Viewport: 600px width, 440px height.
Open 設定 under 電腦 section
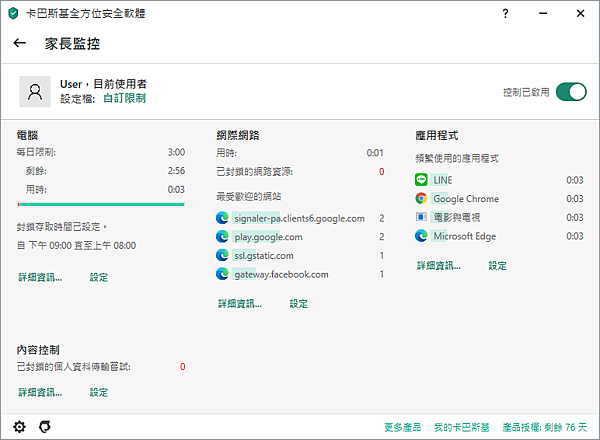coord(99,277)
